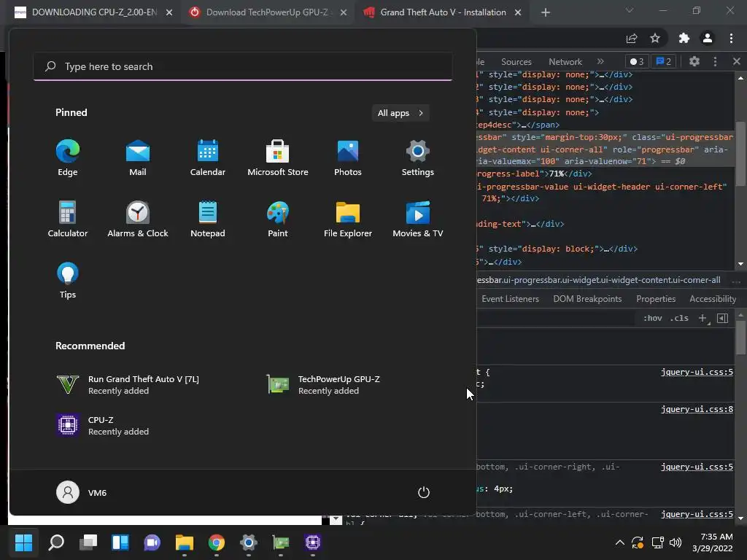The image size is (747, 560).
Task: Focus the Type here to search box
Action: pyautogui.click(x=243, y=66)
